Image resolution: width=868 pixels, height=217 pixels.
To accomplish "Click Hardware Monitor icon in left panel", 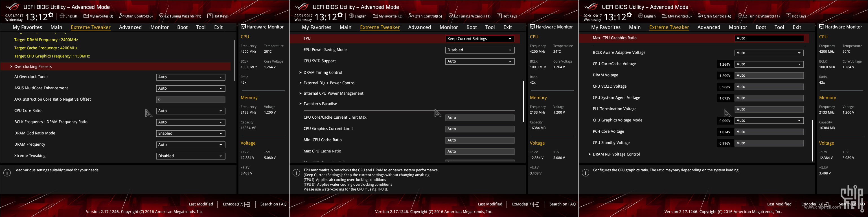I will tap(243, 26).
